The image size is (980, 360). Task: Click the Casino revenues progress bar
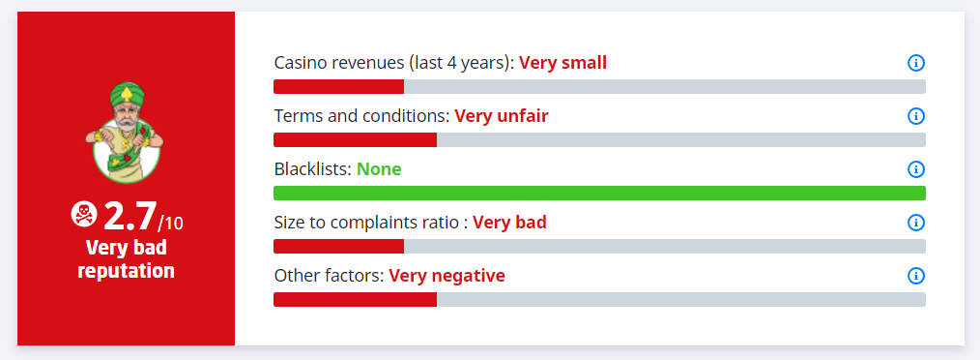599,86
